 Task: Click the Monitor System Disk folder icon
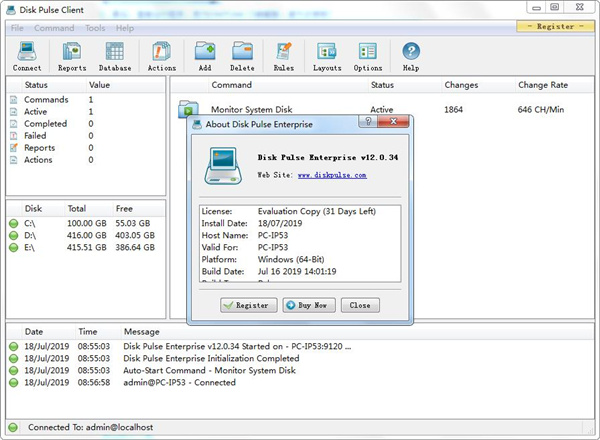pyautogui.click(x=188, y=109)
